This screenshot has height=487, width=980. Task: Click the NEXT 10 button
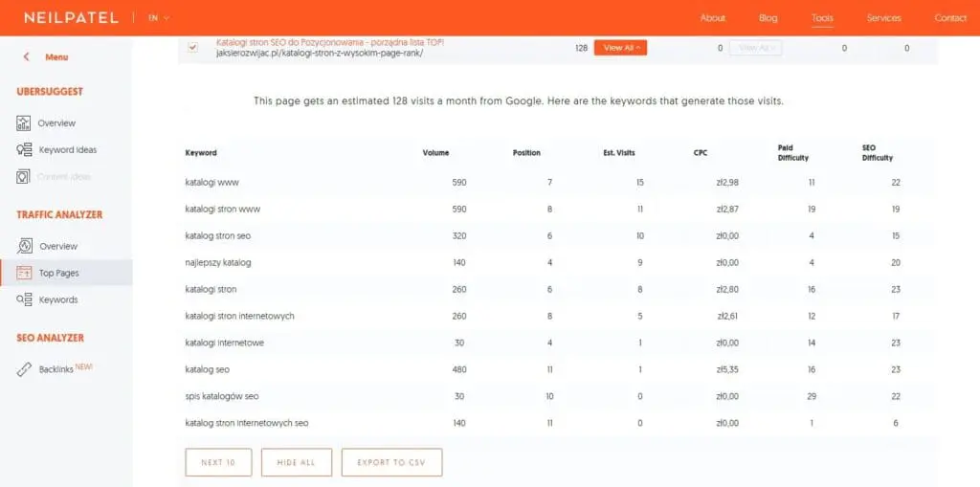click(x=219, y=463)
